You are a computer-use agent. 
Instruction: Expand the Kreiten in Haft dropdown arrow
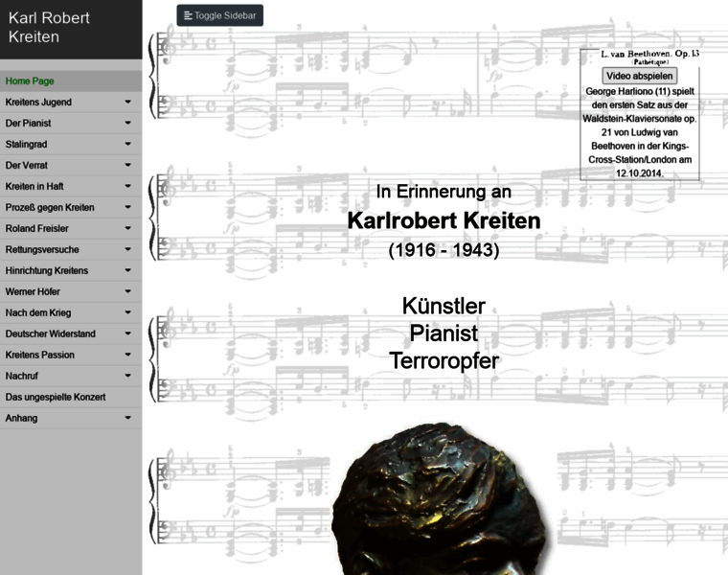127,186
